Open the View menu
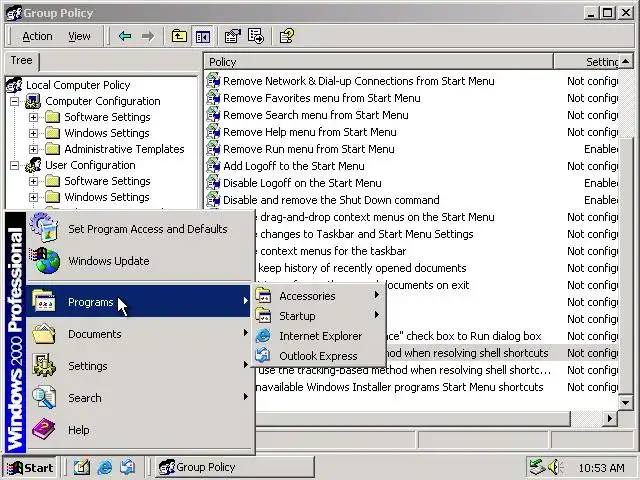The image size is (640, 480). coord(79,36)
